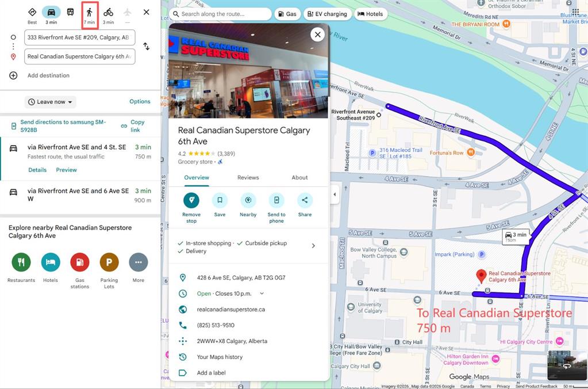Open the Nearby search icon
Screen dimensions: 588x389
(x=248, y=200)
